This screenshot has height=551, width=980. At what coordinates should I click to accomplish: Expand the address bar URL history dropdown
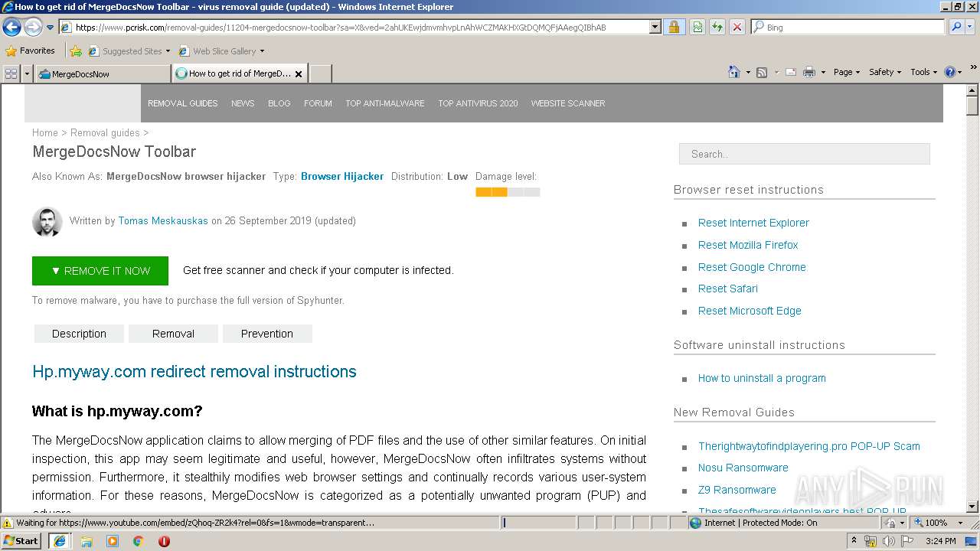(x=655, y=27)
